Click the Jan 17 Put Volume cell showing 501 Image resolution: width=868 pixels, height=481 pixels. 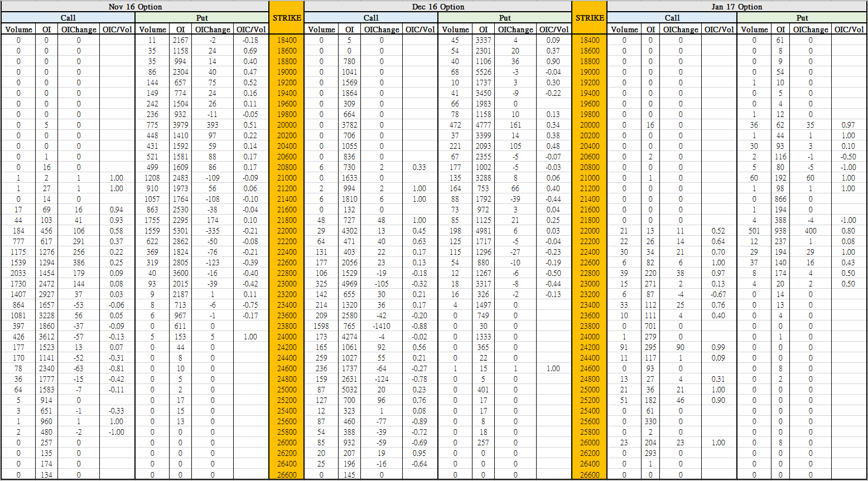point(754,231)
